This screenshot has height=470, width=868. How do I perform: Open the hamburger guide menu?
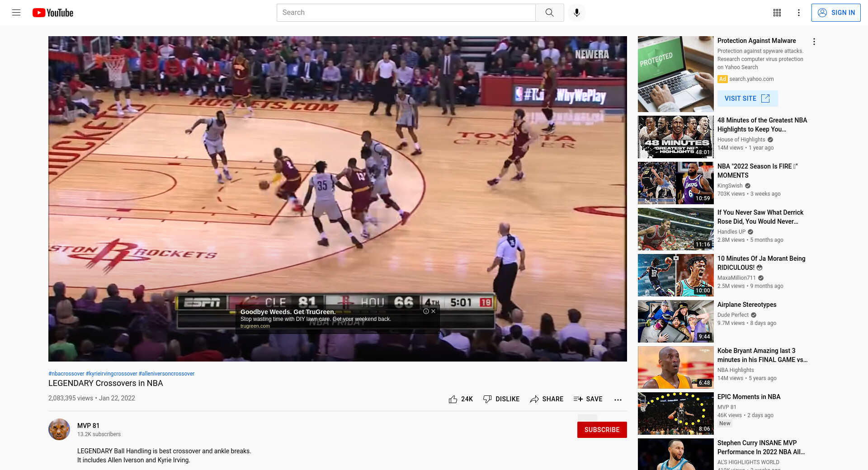tap(16, 13)
